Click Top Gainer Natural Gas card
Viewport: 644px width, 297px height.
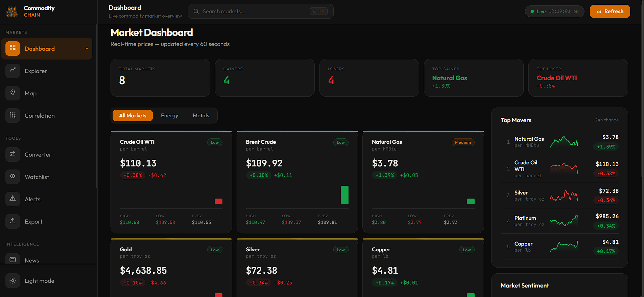(474, 78)
